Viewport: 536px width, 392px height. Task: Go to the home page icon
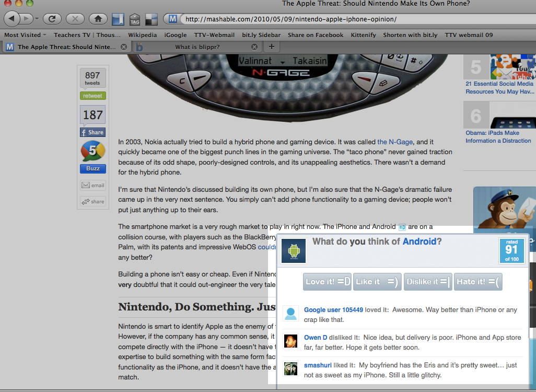point(98,18)
